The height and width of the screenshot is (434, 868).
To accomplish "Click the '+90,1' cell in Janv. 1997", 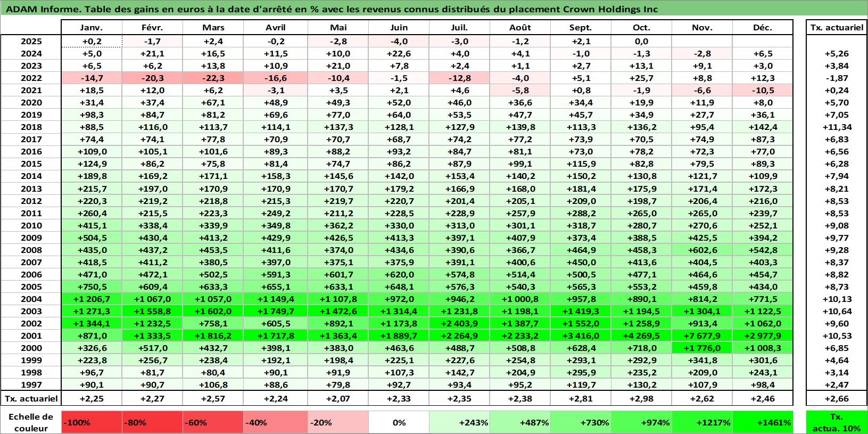I will [x=92, y=385].
